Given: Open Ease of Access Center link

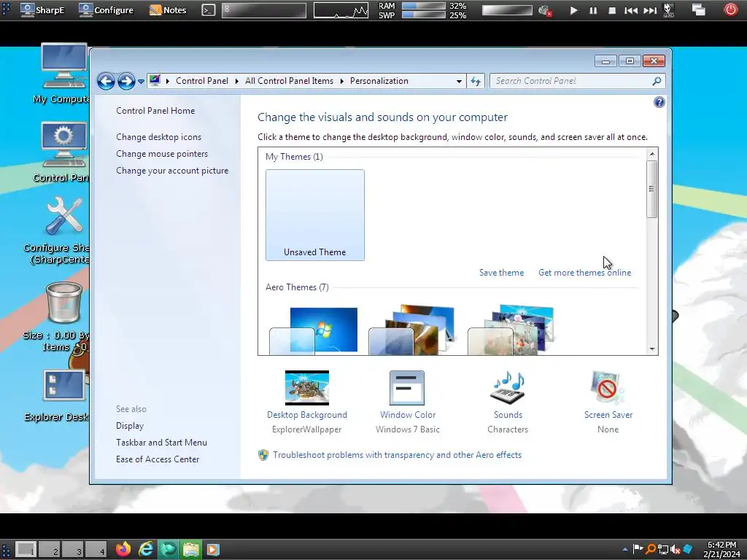Looking at the screenshot, I should point(158,459).
